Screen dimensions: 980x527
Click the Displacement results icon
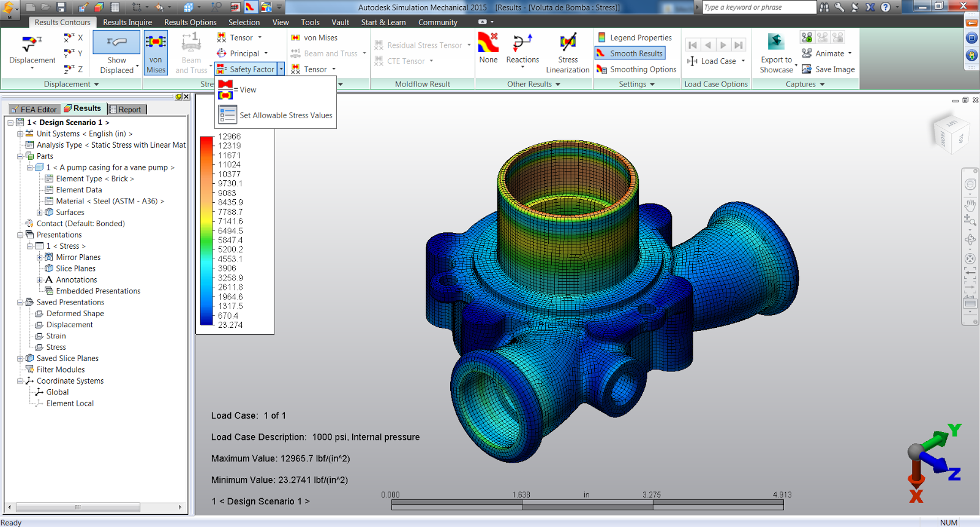tap(32, 50)
